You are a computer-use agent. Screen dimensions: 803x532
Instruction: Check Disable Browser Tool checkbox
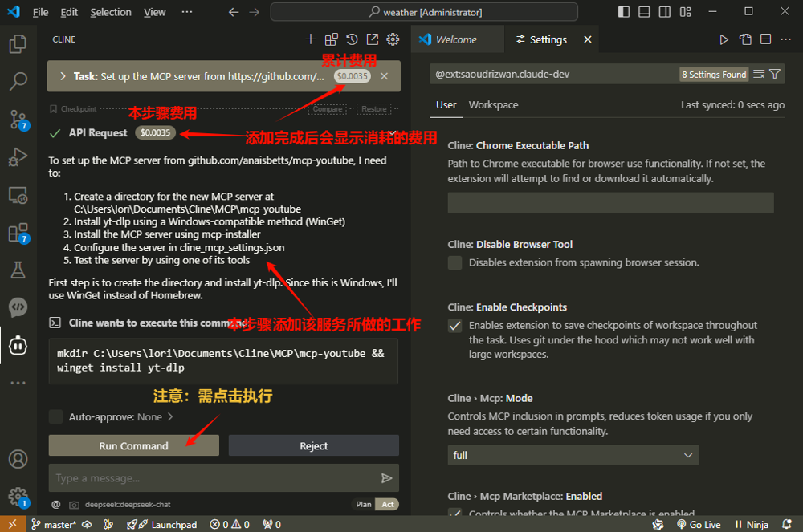455,262
